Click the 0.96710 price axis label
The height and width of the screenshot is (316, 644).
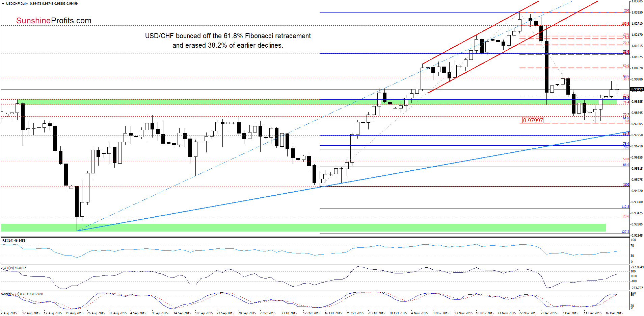[637, 146]
